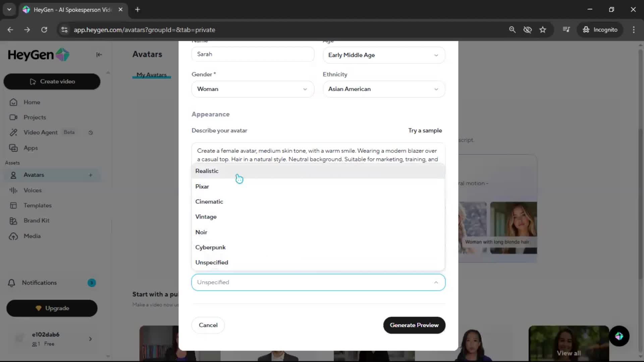Open the Brand Kit sidebar item

pos(36,221)
